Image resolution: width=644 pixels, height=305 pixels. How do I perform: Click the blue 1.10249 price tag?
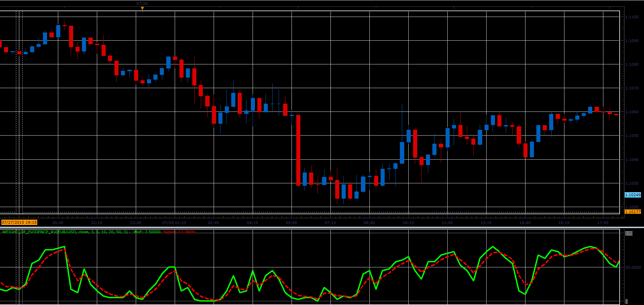(632, 195)
